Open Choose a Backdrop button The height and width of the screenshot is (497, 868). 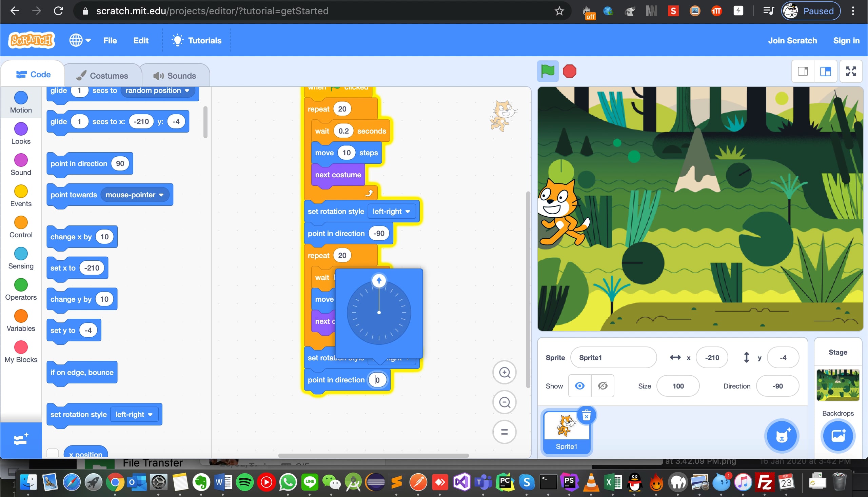[x=838, y=436]
